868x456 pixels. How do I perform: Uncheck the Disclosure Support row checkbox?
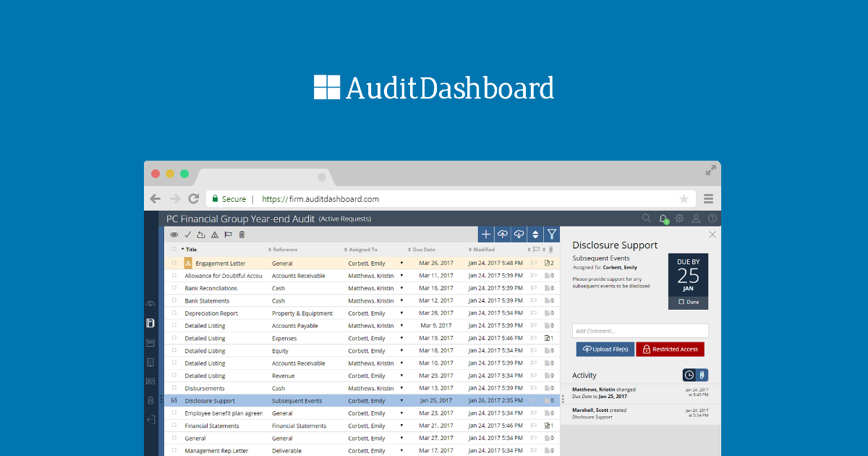click(x=174, y=401)
